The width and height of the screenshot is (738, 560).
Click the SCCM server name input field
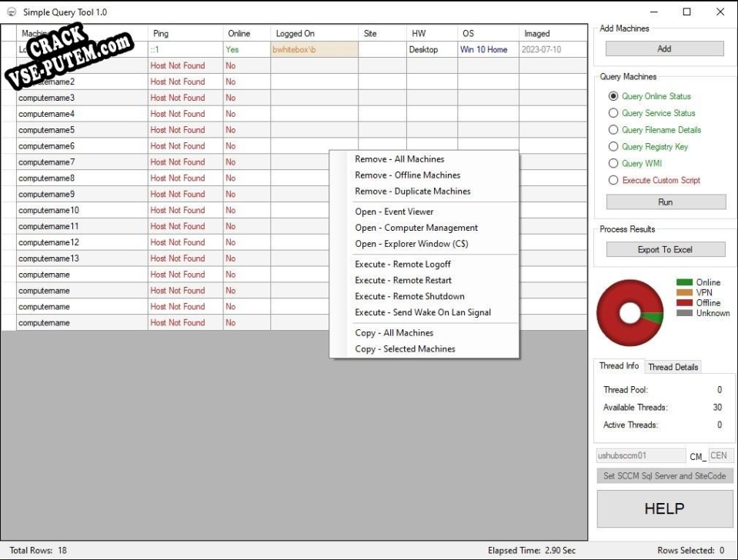[x=640, y=455]
